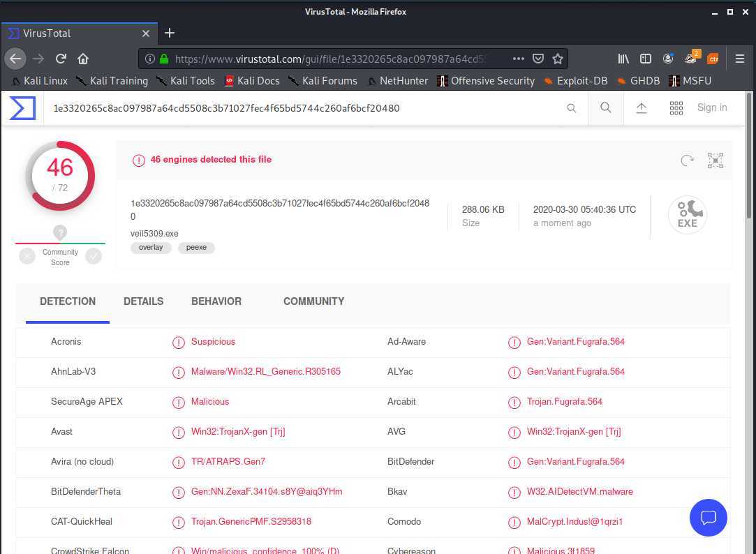
Task: Close the VirusTotal tab
Action: click(x=146, y=33)
